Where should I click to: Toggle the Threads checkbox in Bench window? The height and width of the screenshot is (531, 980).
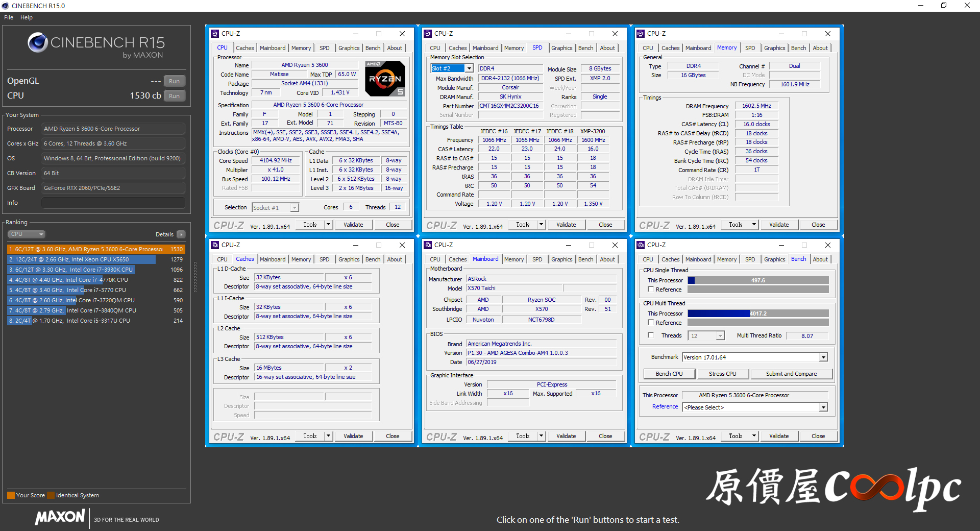pyautogui.click(x=651, y=335)
